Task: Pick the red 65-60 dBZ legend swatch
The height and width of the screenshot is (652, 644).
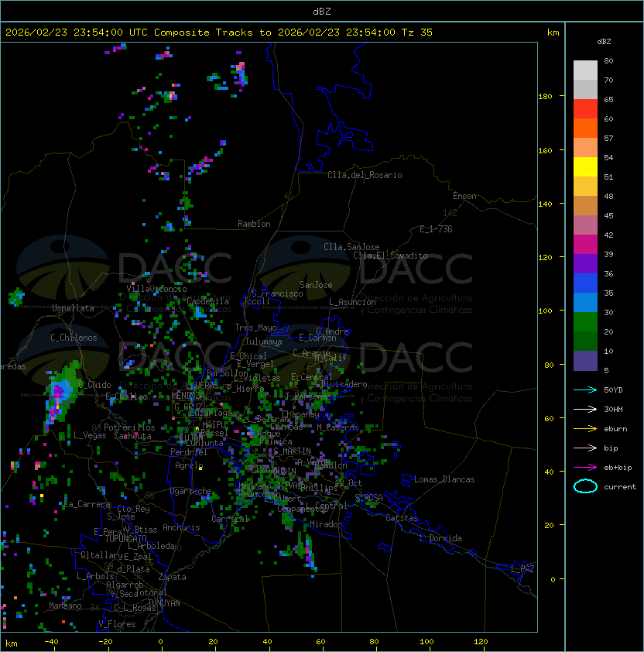Action: point(585,109)
